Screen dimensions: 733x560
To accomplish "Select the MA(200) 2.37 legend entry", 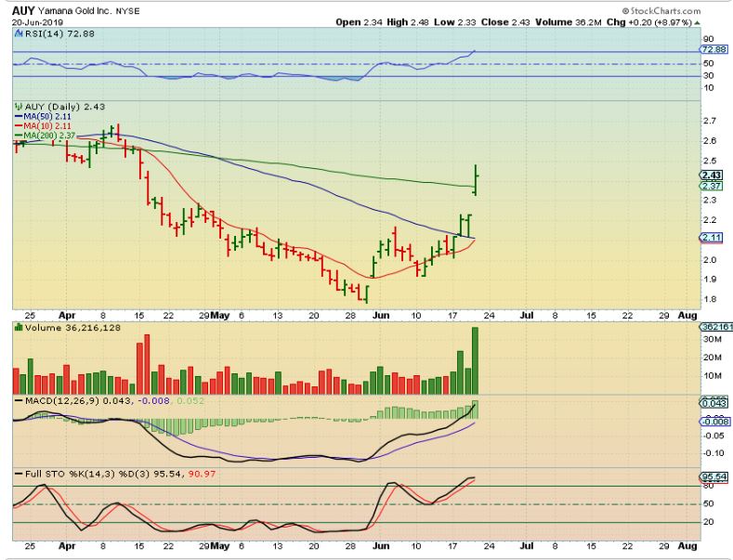I will click(45, 135).
